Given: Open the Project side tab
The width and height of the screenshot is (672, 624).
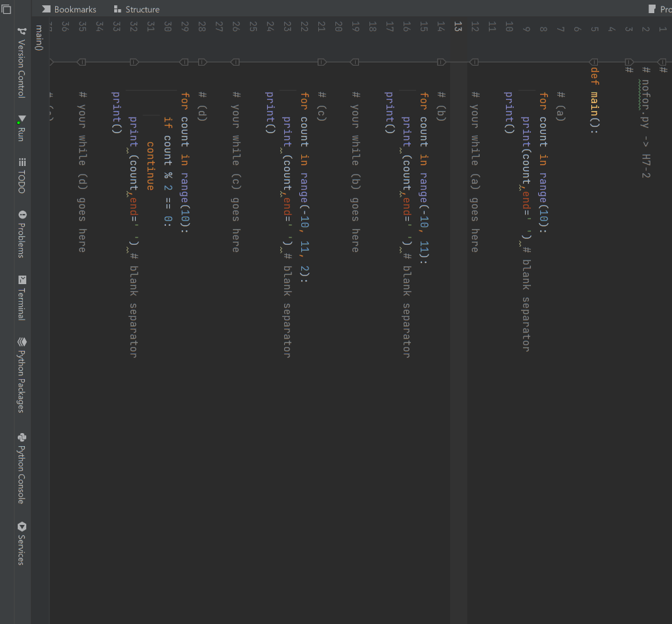Looking at the screenshot, I should point(660,9).
